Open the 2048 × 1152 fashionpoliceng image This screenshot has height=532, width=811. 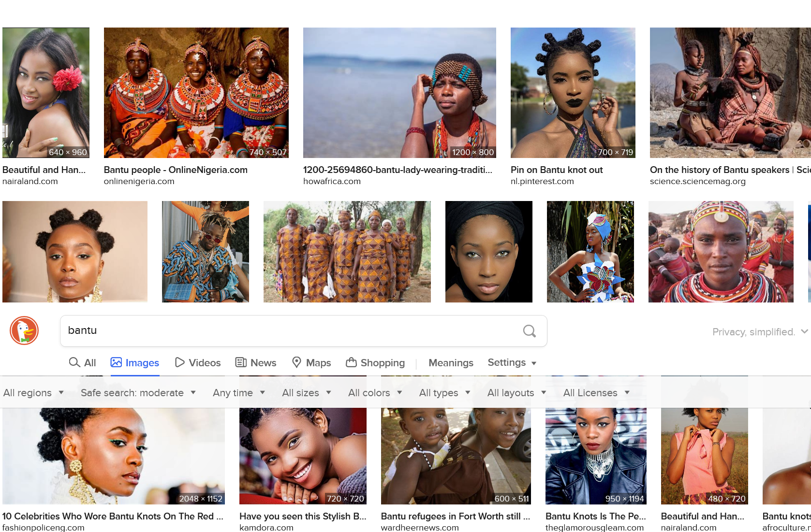(114, 456)
